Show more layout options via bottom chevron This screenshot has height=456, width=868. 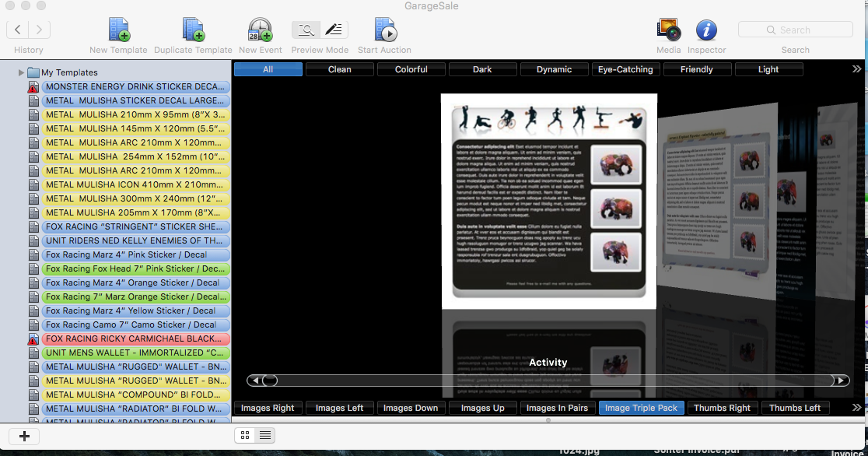pos(856,408)
